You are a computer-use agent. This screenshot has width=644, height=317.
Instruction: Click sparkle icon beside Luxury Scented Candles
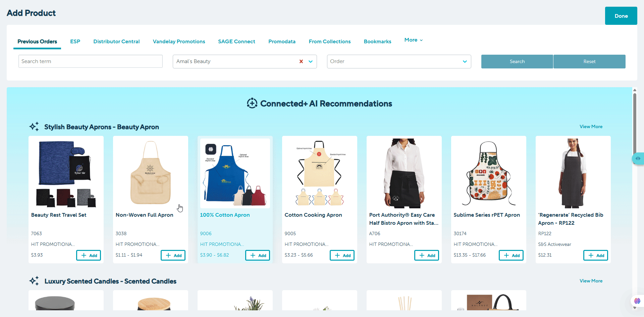pos(34,281)
